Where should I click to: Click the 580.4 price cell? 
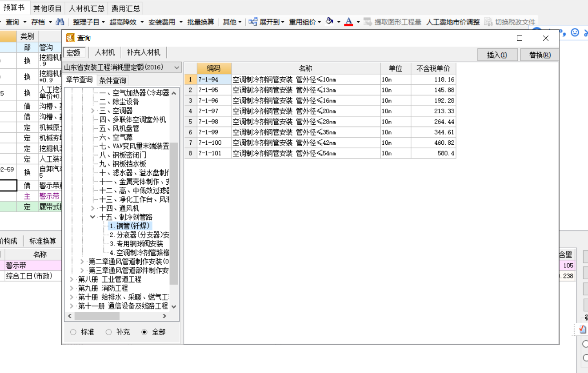433,153
